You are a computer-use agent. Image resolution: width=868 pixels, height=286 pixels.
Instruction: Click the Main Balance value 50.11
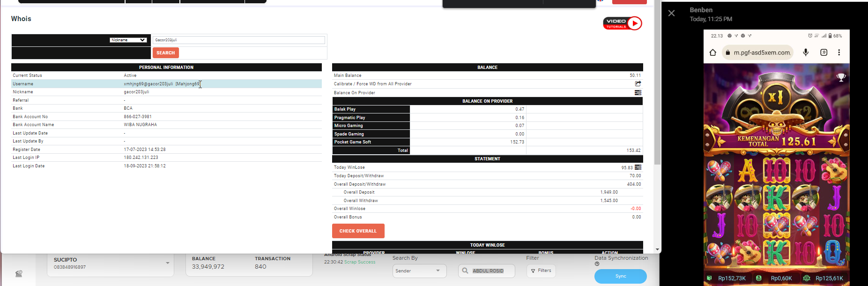(x=635, y=75)
